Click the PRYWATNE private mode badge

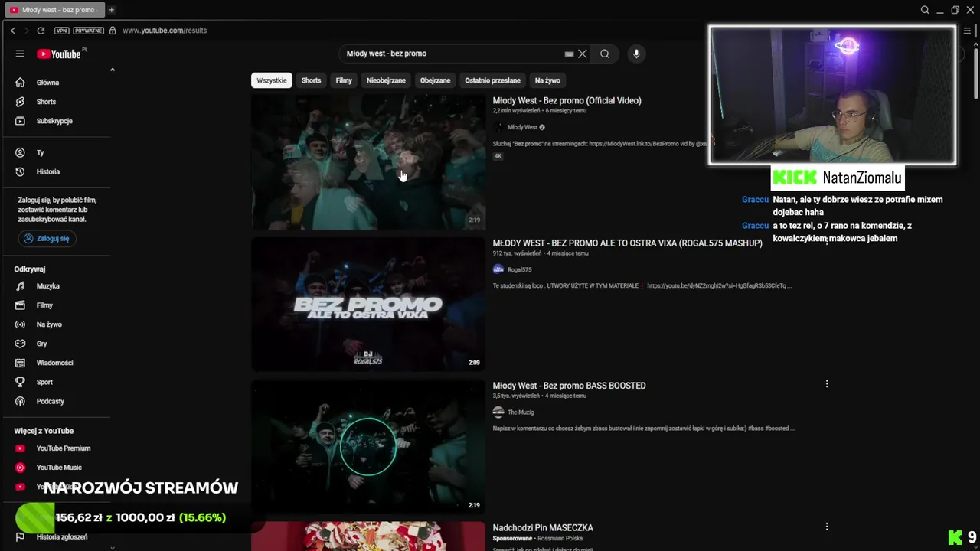click(x=88, y=31)
